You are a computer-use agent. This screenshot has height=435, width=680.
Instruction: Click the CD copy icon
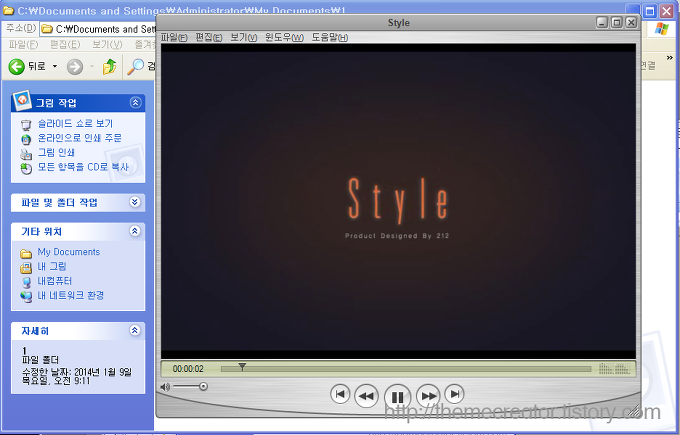coord(26,168)
